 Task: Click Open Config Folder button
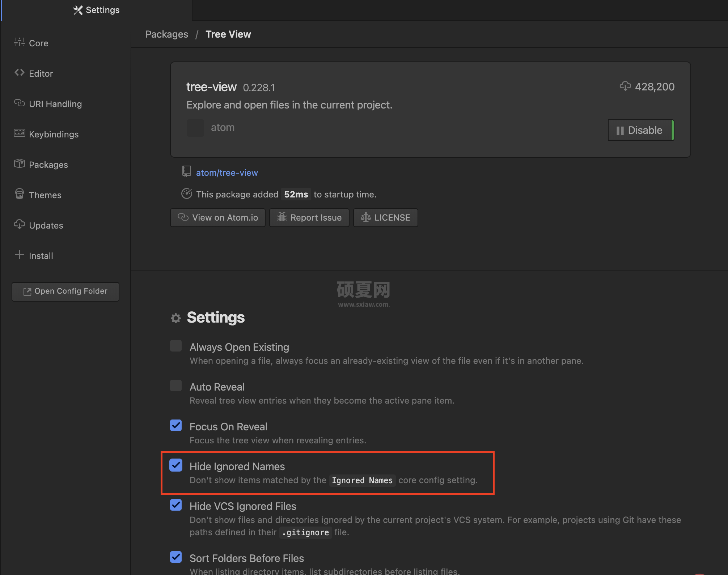pyautogui.click(x=65, y=291)
